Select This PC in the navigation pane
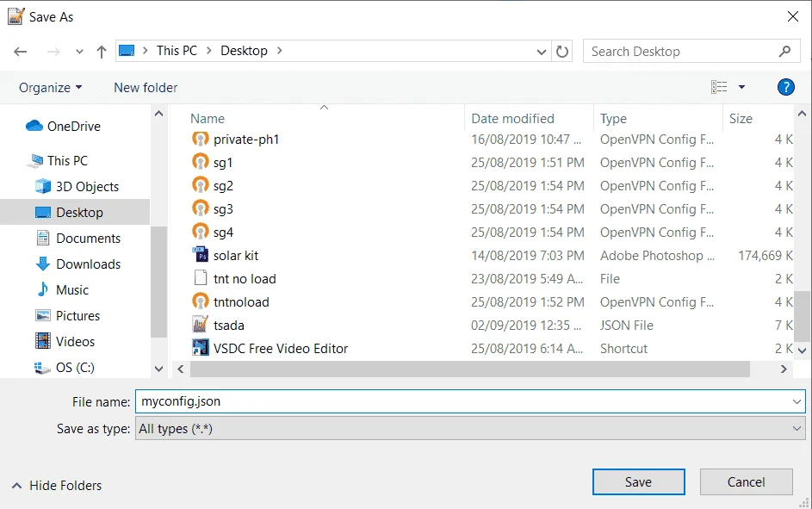The height and width of the screenshot is (509, 812). [x=58, y=160]
